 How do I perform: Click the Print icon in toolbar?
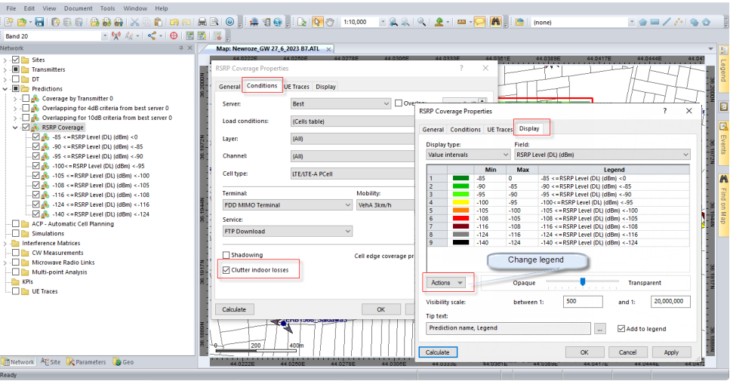pyautogui.click(x=202, y=22)
